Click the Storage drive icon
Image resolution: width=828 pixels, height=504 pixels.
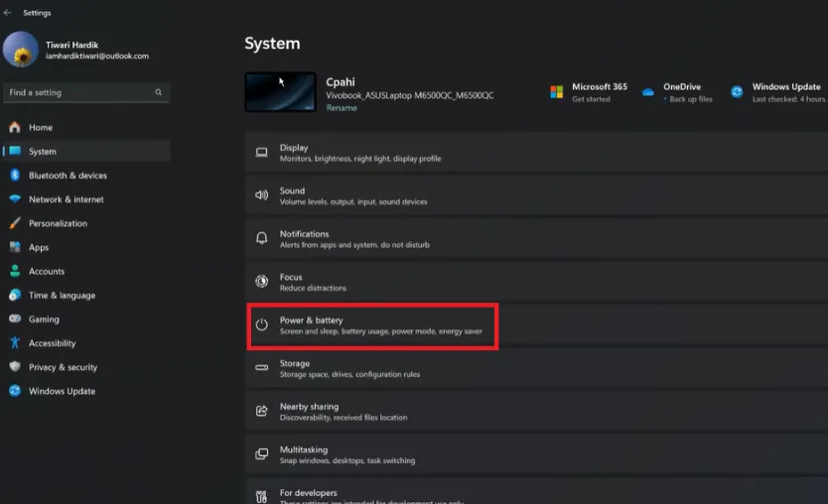tap(261, 368)
